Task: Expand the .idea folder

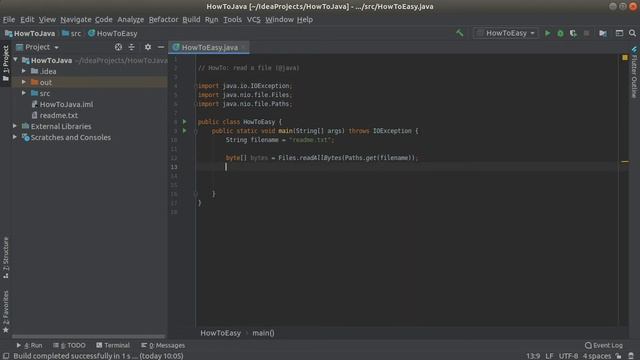Action: click(x=24, y=71)
